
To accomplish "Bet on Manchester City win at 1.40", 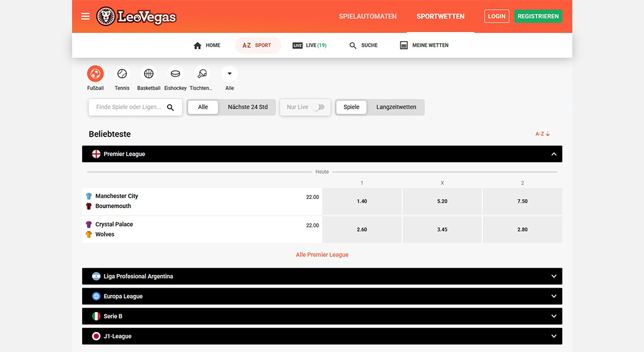I will [362, 201].
